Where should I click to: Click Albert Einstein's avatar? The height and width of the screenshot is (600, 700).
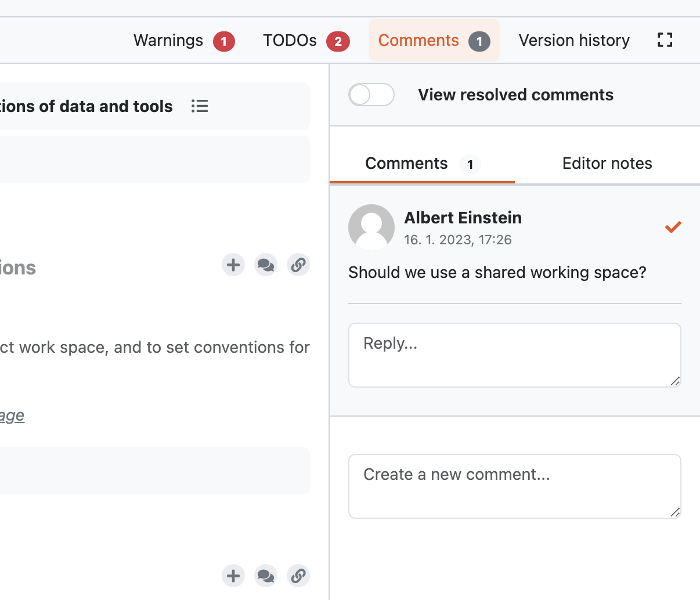(371, 227)
